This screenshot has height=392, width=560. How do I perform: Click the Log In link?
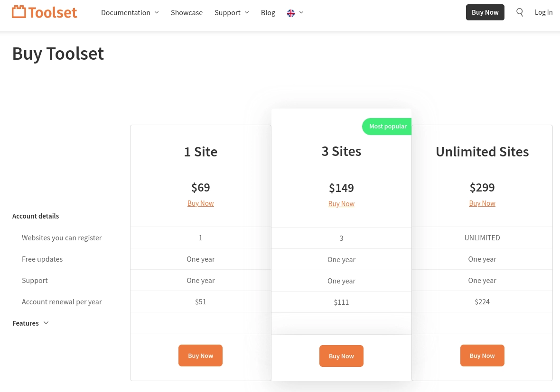(543, 12)
